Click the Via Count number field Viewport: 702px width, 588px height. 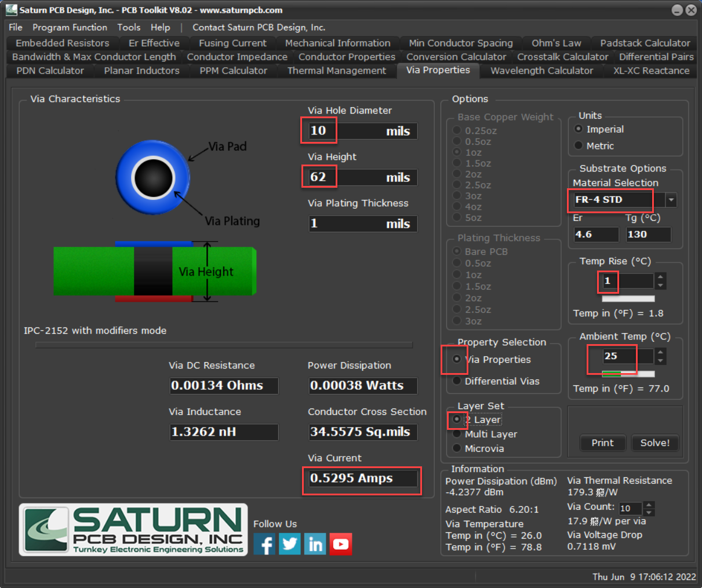click(631, 509)
